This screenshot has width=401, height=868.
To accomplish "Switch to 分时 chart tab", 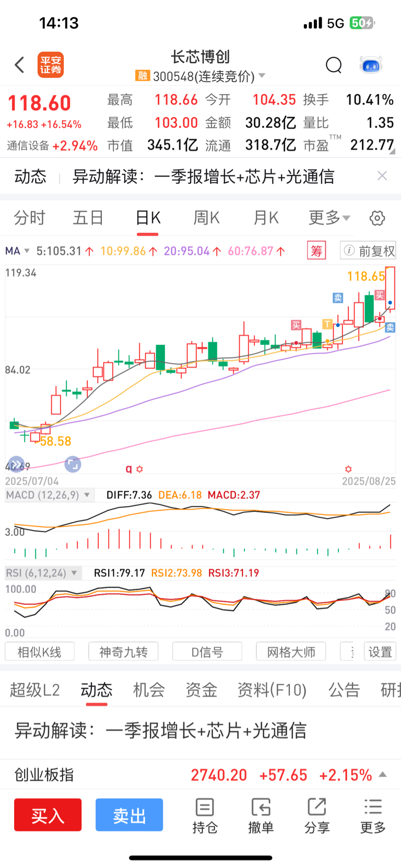I will click(29, 217).
